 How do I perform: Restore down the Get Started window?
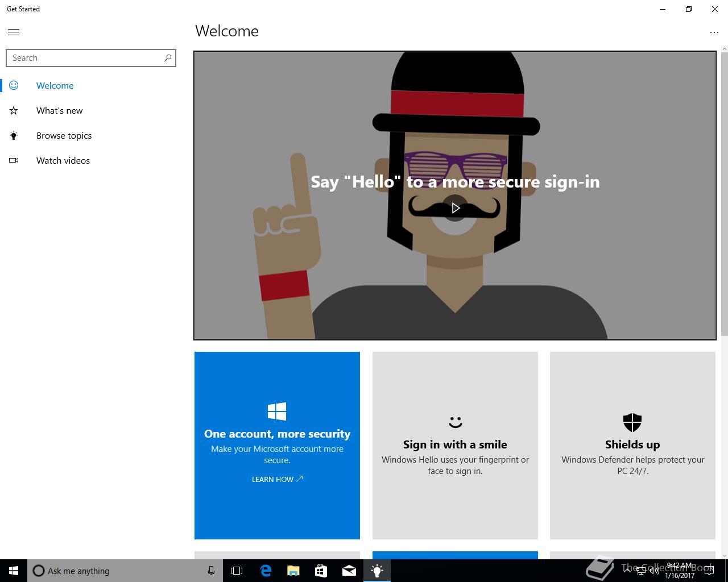coord(688,9)
